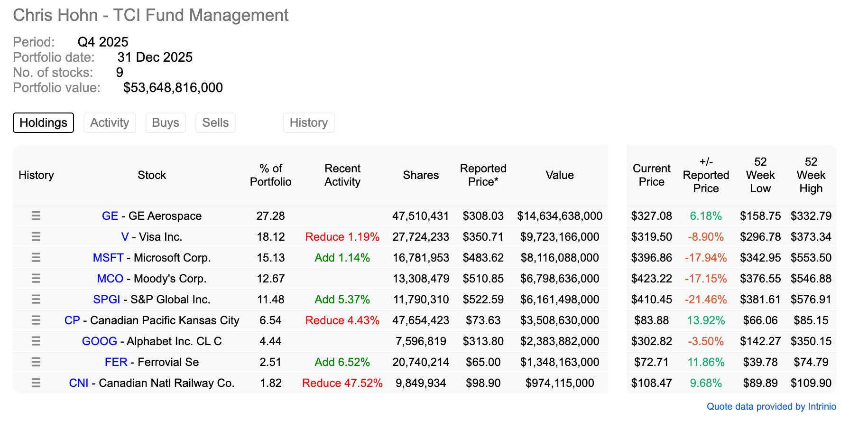
Task: Open the Buys tab
Action: [166, 122]
